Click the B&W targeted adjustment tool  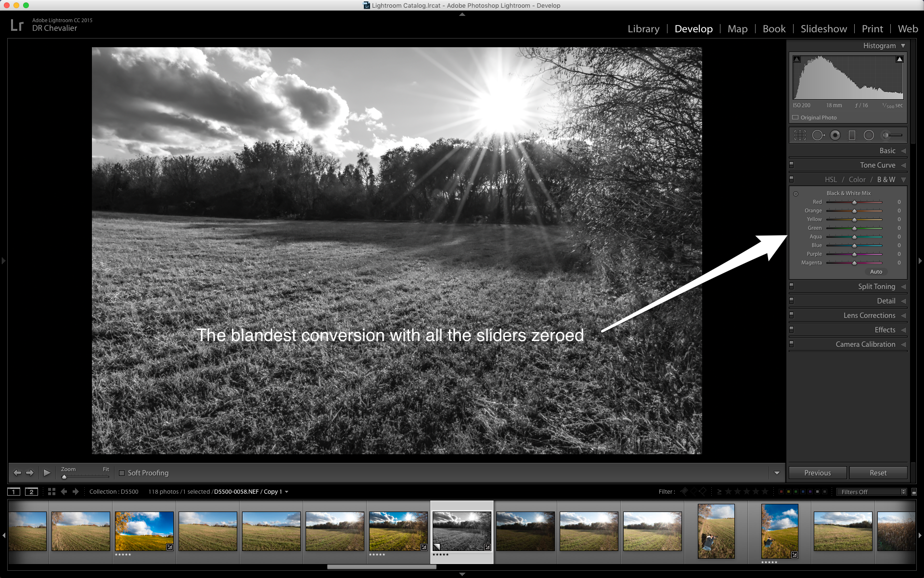click(796, 194)
